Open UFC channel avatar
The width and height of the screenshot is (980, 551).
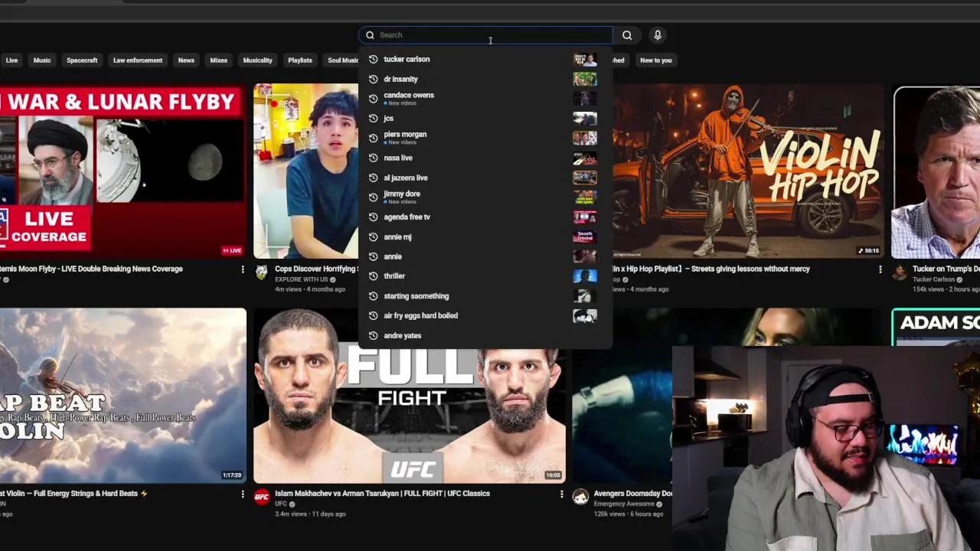[262, 497]
